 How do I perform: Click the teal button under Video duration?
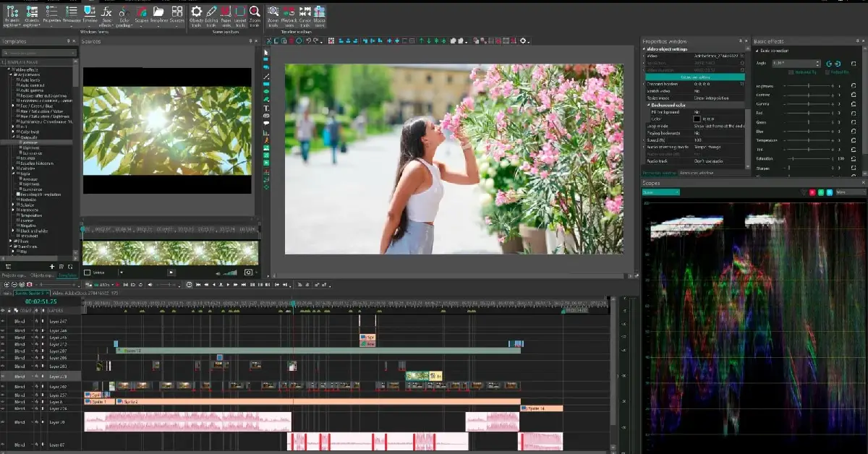point(694,77)
